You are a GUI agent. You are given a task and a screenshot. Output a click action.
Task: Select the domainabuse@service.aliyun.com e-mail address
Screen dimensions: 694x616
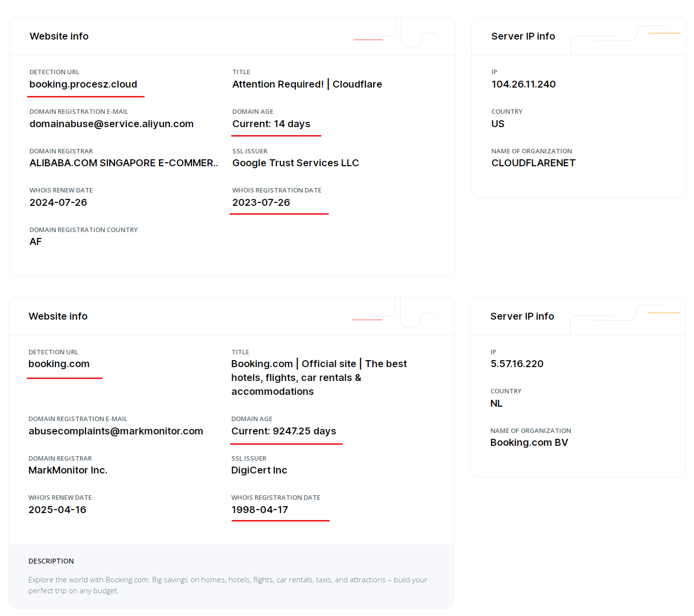[111, 124]
